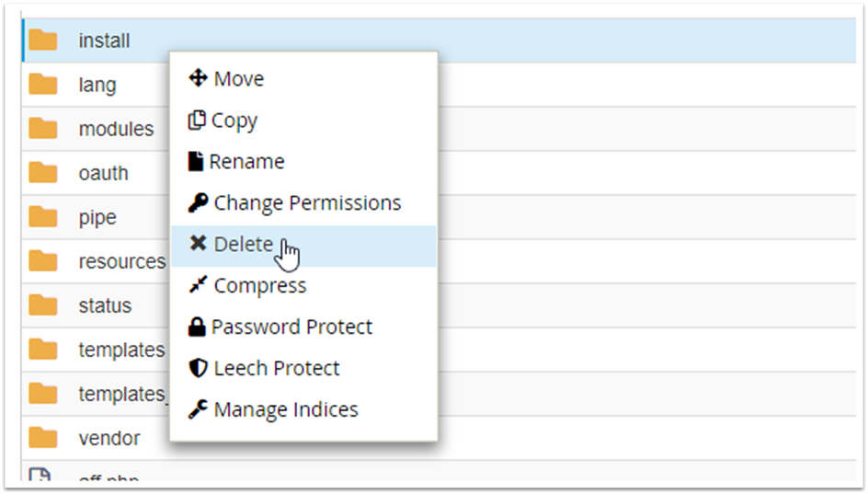This screenshot has width=868, height=494.
Task: Click the Password Protect lock icon
Action: coord(196,327)
